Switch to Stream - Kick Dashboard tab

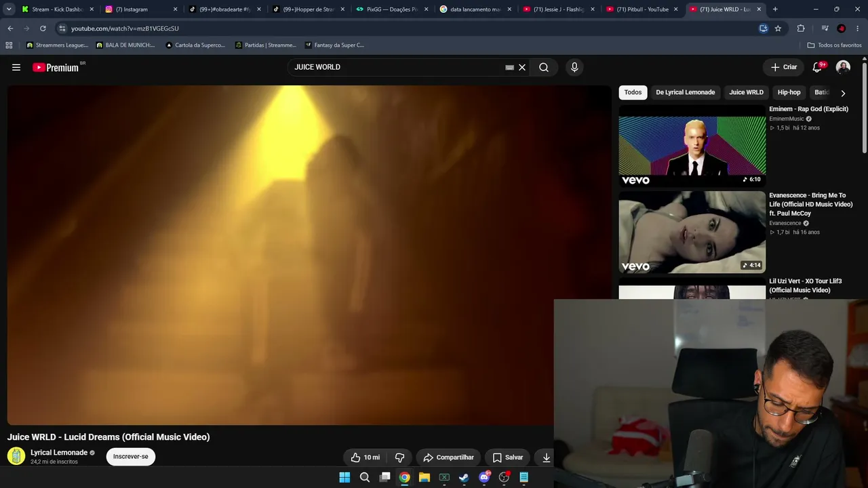coord(58,9)
